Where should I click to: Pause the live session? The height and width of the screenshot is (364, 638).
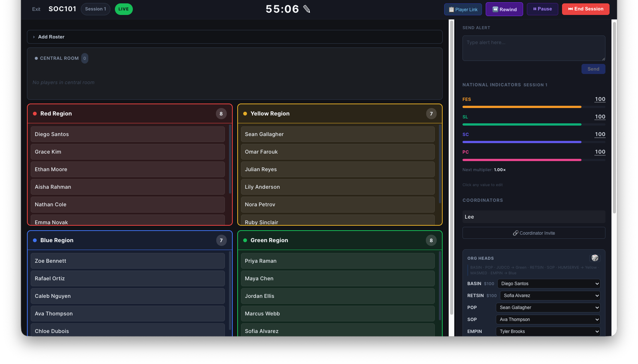(x=542, y=9)
